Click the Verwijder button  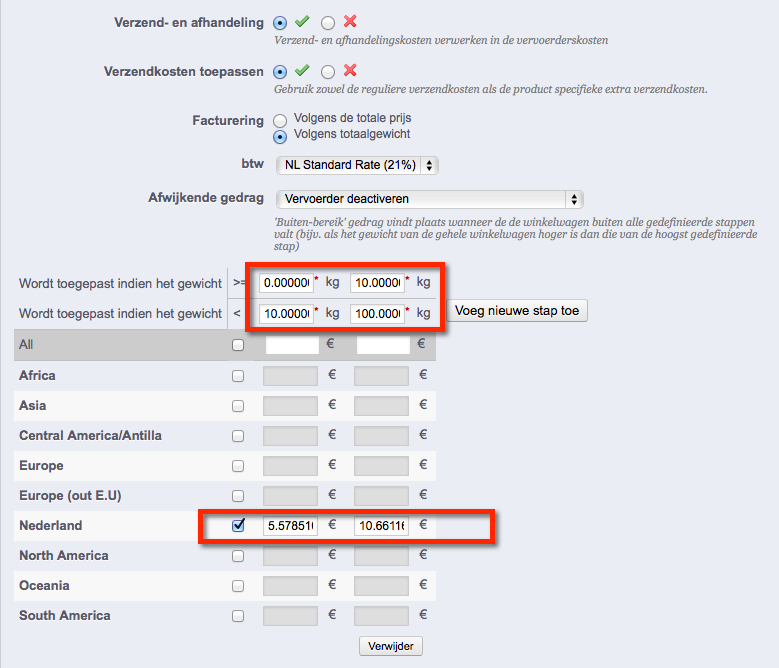391,646
